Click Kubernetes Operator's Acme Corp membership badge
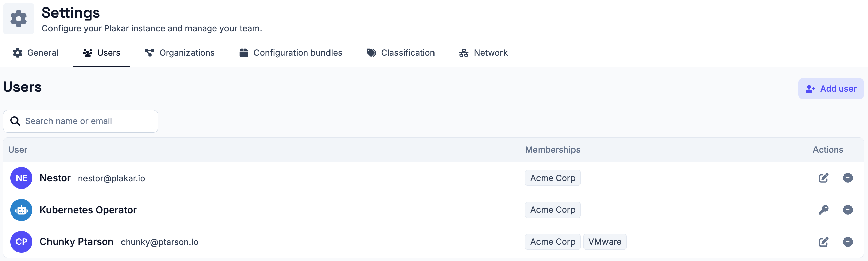 [553, 210]
